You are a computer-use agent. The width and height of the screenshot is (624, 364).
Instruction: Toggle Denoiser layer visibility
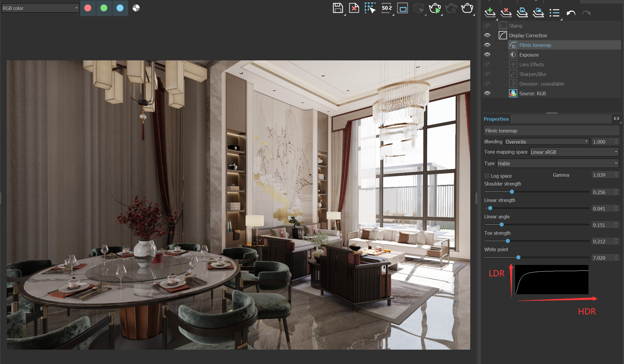487,84
